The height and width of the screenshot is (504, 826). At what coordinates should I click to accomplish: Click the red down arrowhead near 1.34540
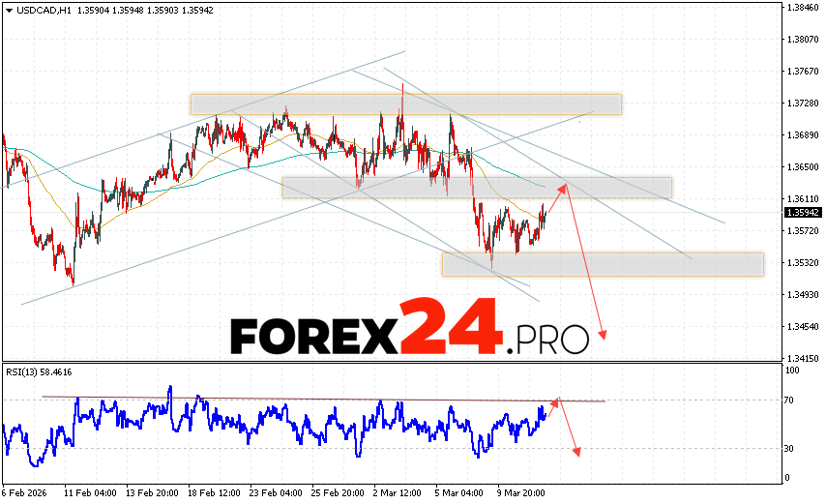pos(603,335)
